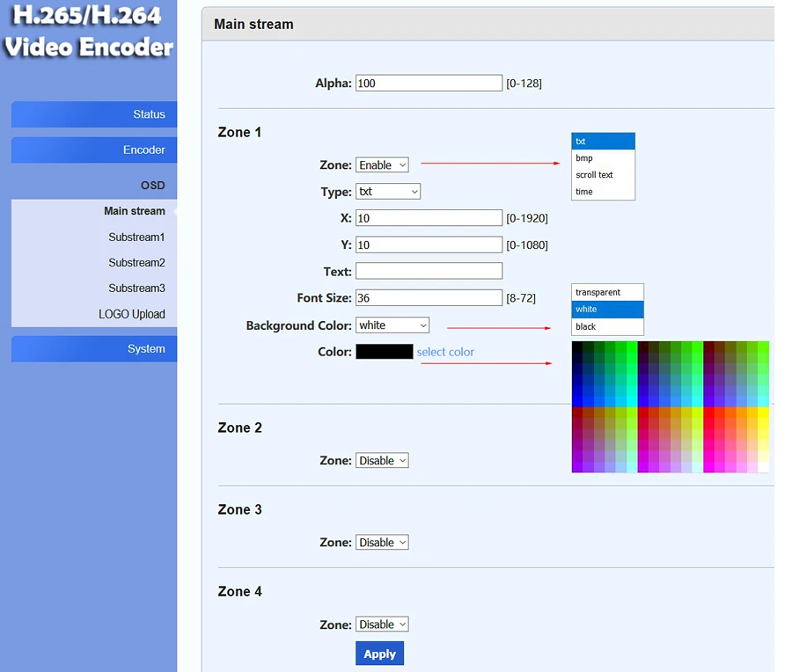Open the Zone 1 Enable dropdown

click(382, 165)
